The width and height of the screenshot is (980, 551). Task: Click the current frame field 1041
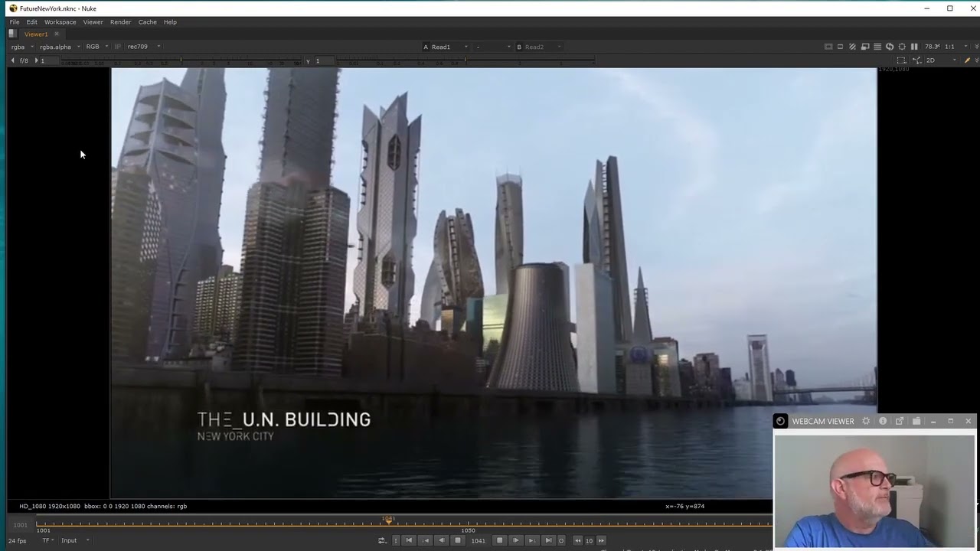coord(479,540)
